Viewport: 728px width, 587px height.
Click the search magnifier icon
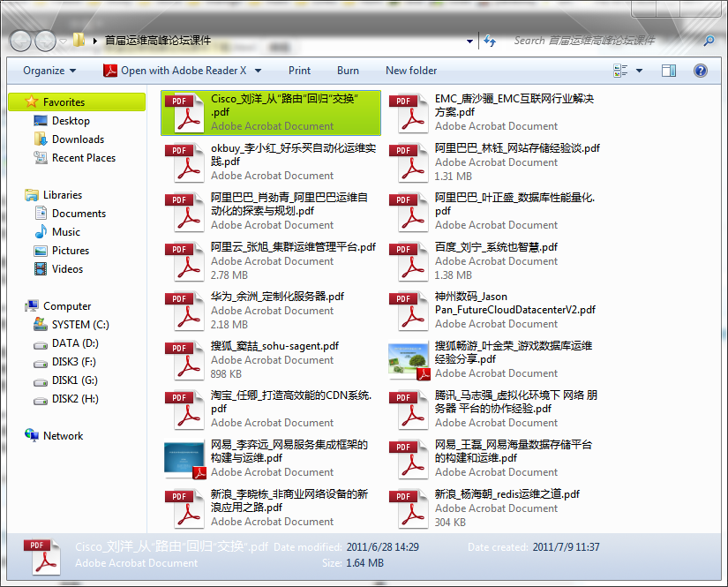tap(709, 41)
